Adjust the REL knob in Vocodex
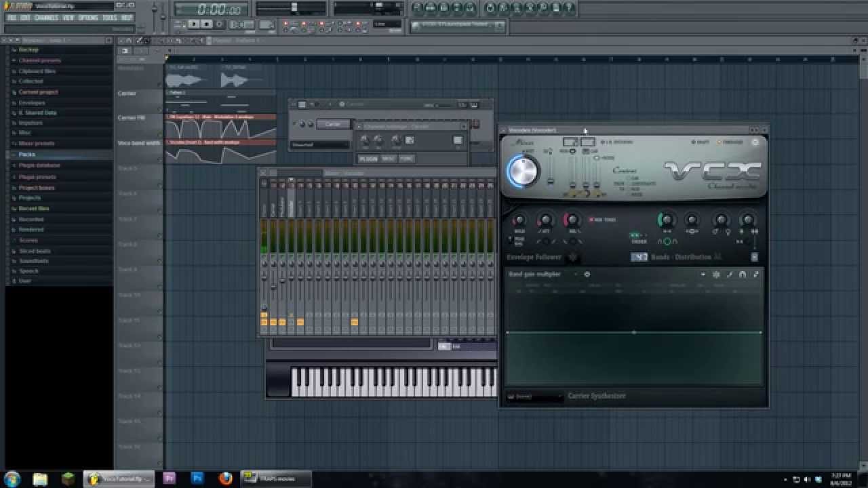This screenshot has width=868, height=488. [x=572, y=220]
